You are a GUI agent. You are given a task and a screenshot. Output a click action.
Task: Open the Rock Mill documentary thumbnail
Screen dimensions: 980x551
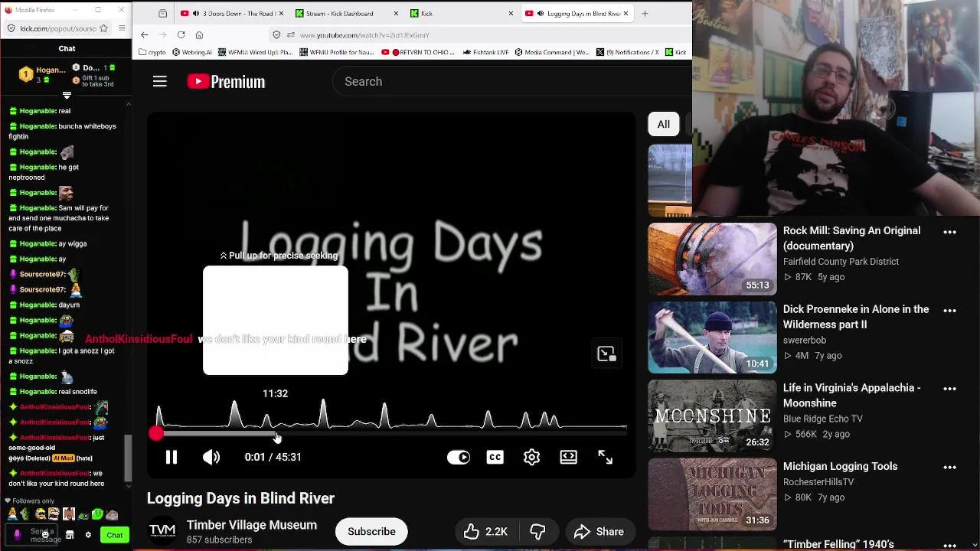coord(712,259)
